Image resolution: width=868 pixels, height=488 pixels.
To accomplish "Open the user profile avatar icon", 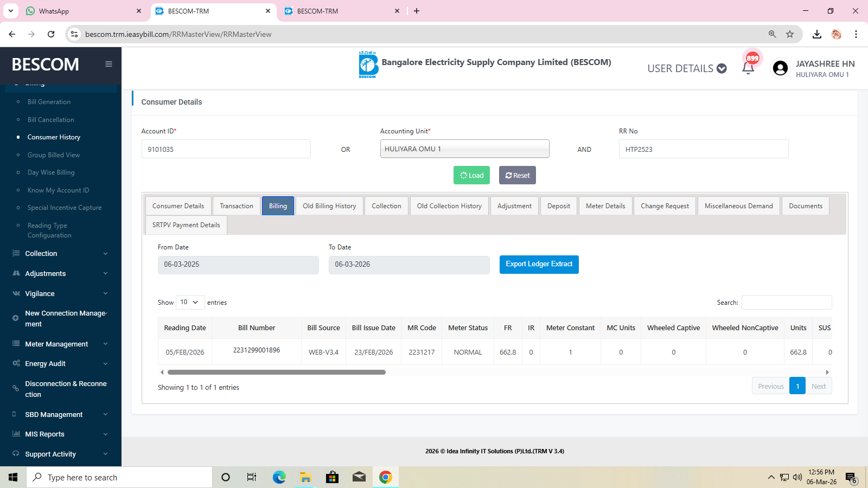I will coord(780,68).
